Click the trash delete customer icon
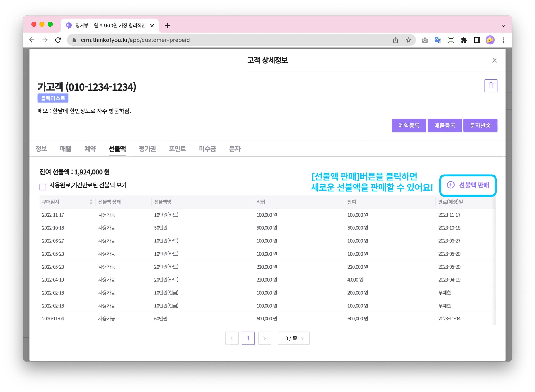The image size is (535, 392). pos(491,86)
